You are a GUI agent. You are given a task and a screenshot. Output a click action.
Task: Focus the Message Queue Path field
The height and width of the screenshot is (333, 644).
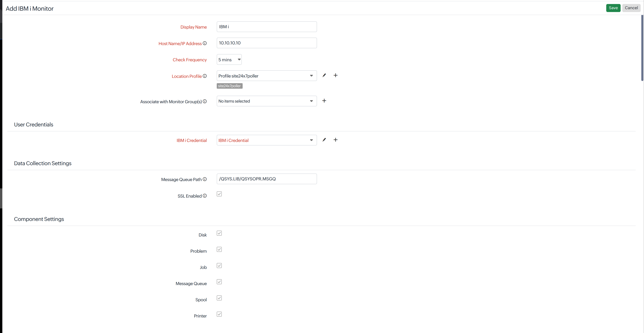(267, 179)
